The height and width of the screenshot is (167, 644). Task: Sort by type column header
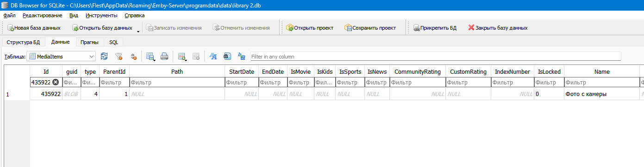point(90,72)
